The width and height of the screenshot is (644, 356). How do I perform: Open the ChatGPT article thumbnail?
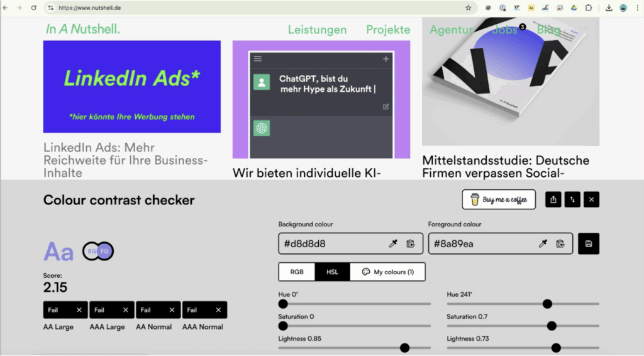click(321, 99)
